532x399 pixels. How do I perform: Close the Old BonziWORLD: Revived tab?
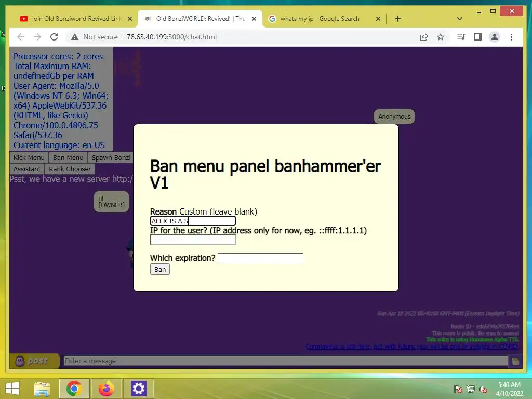point(254,19)
